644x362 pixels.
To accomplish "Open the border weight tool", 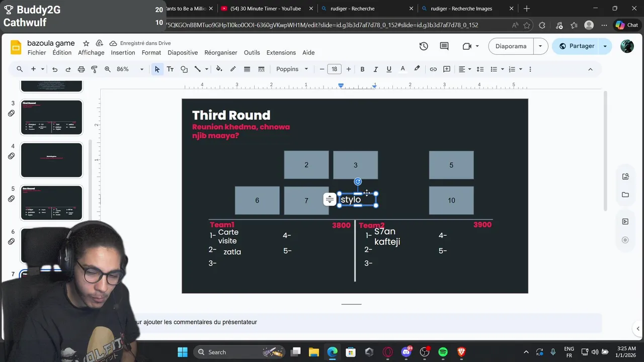I will [x=247, y=69].
